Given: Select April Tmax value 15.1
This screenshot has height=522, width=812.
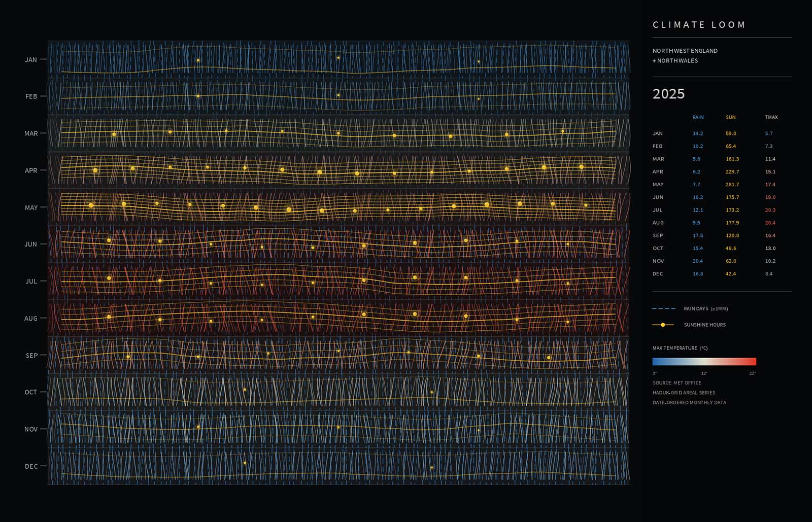Looking at the screenshot, I should point(770,172).
